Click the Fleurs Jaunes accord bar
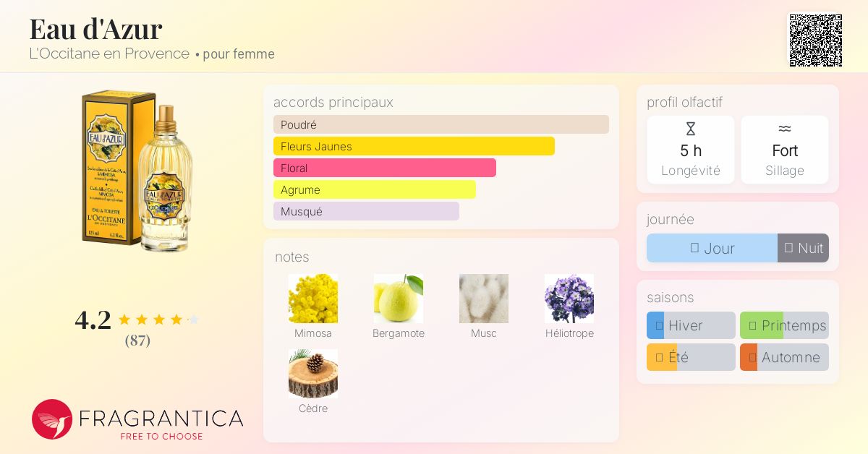This screenshot has width=868, height=454. tap(414, 146)
